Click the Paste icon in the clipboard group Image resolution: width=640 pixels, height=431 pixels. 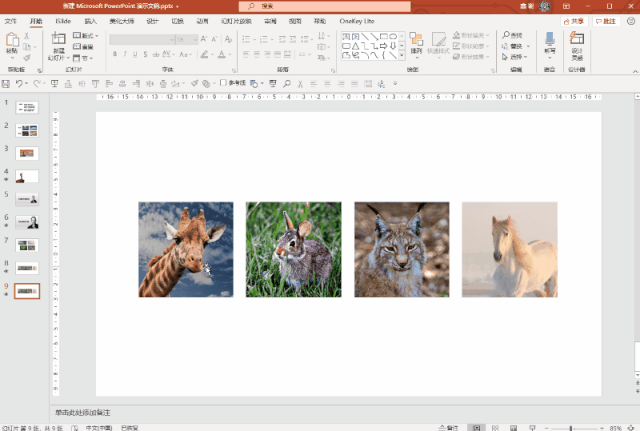[12, 40]
